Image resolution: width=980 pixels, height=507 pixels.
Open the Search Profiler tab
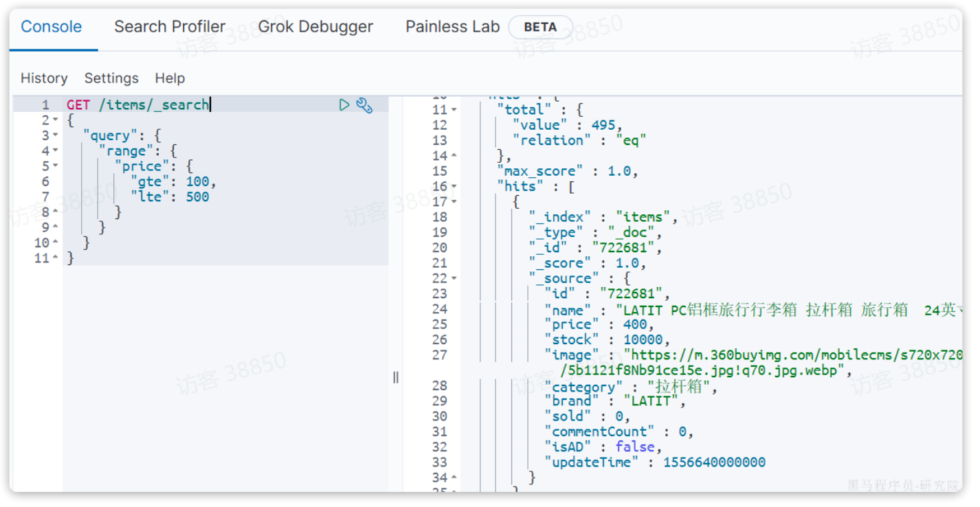point(170,27)
